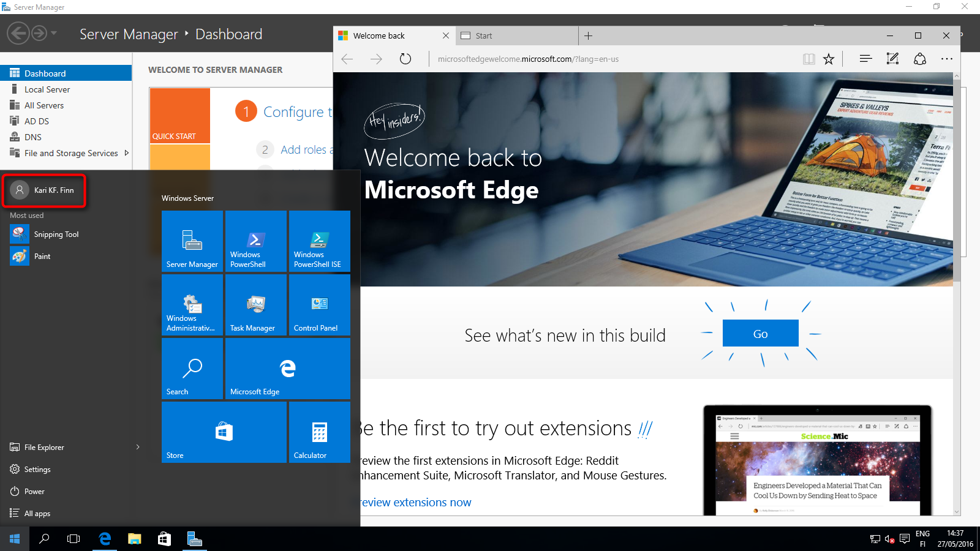Click the Edge scrollbar down arrow
980x551 pixels.
(956, 511)
